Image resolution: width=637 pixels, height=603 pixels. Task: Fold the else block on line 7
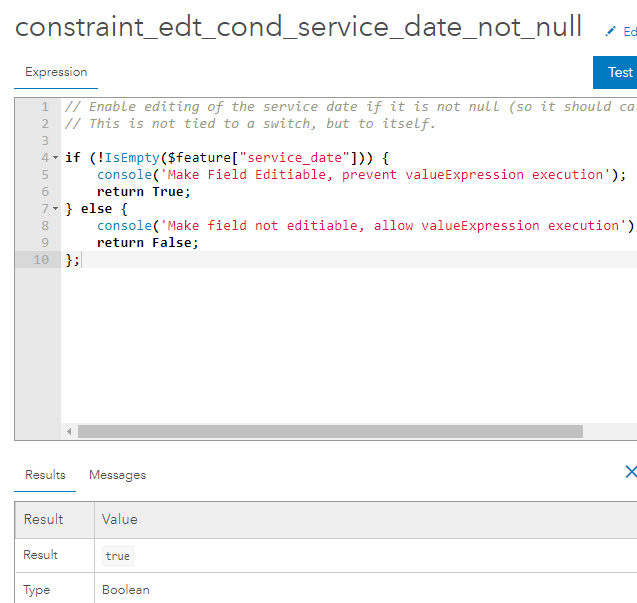(55, 209)
